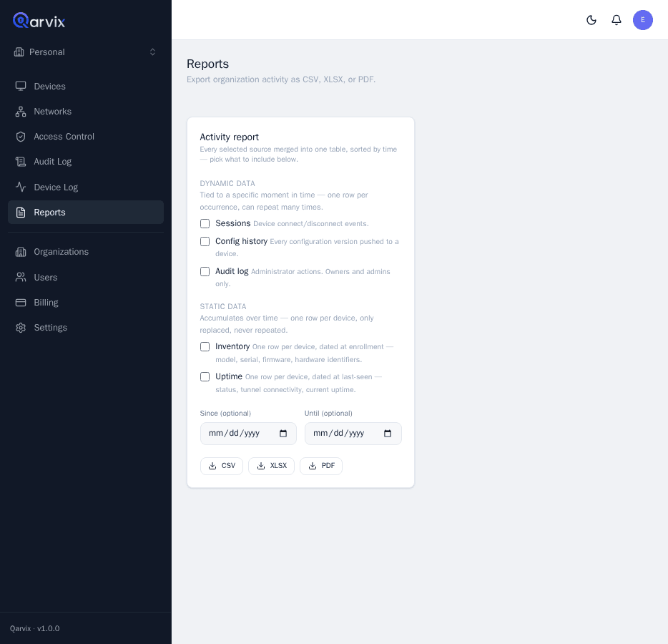Click the Settings gear icon

[21, 327]
